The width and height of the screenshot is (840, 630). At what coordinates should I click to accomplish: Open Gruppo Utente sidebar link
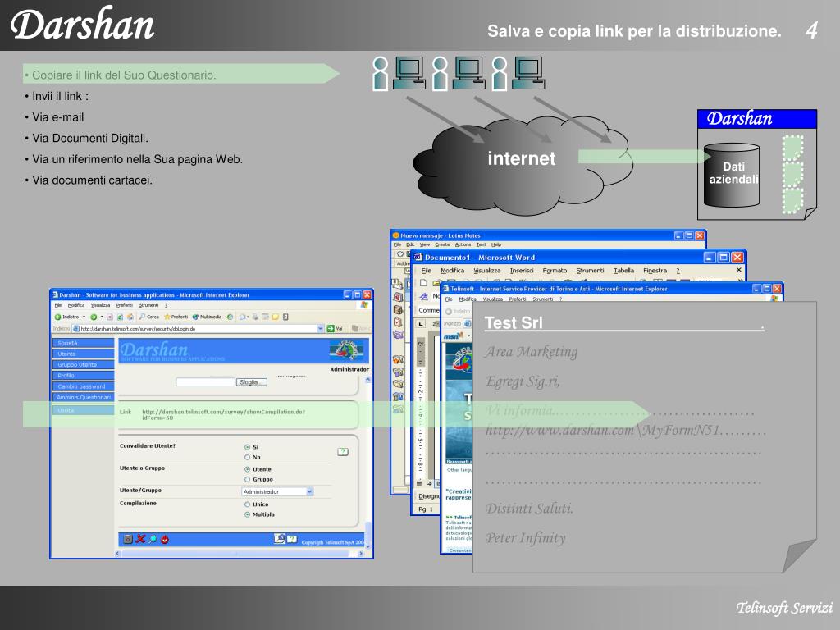point(83,364)
